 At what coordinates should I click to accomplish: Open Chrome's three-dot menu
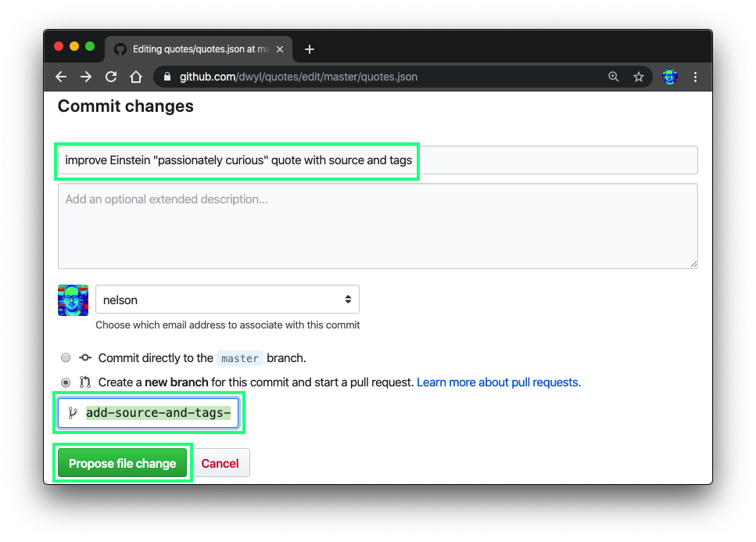click(695, 77)
